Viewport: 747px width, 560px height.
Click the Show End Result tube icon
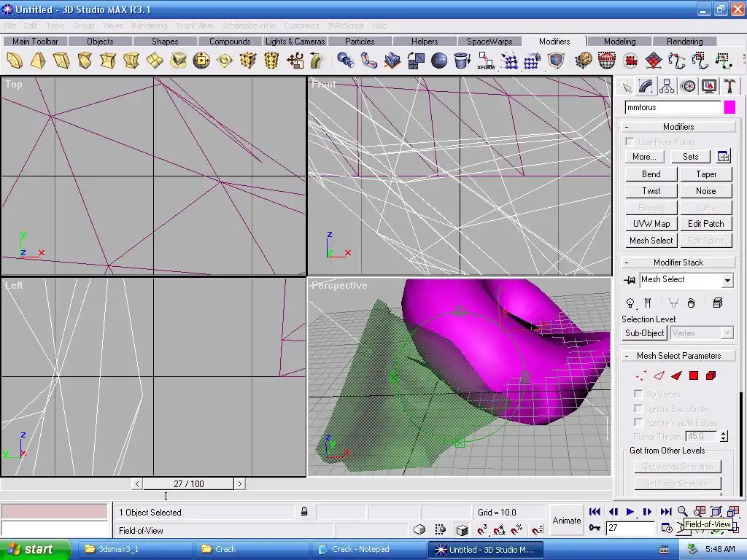(x=648, y=303)
